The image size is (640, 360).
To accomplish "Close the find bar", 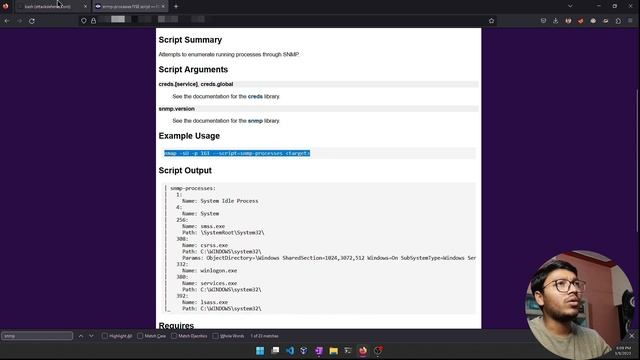I will tap(631, 336).
